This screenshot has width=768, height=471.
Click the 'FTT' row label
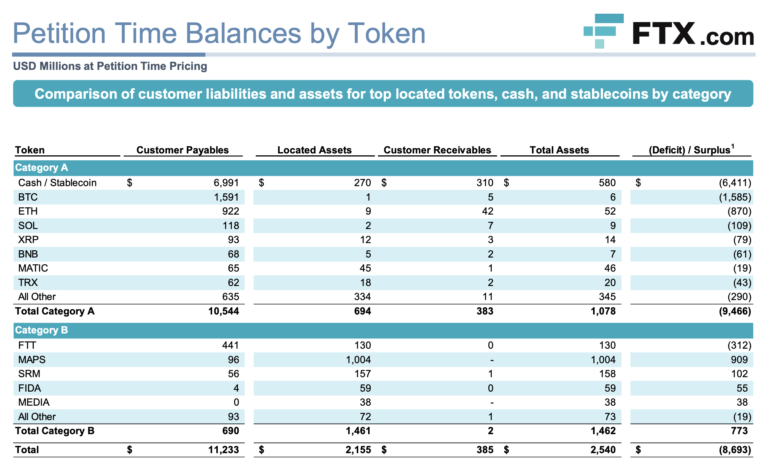pos(27,345)
